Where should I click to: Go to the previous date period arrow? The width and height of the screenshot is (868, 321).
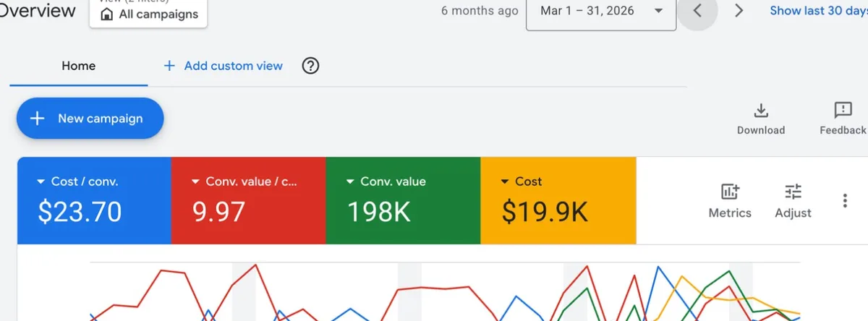click(x=697, y=11)
